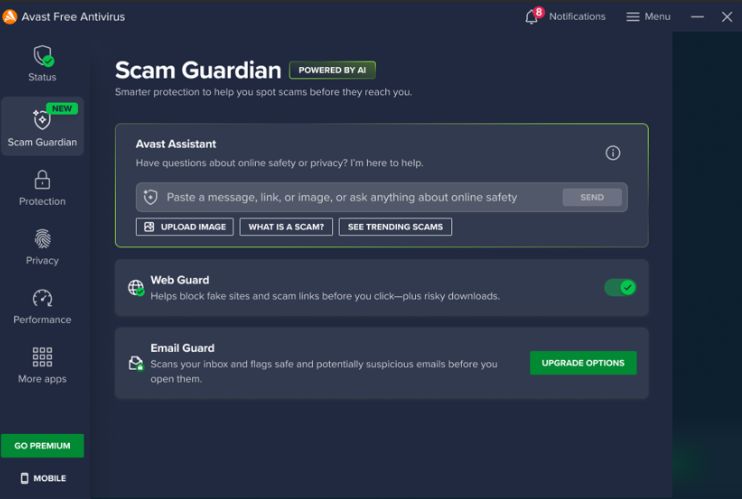Screen dimensions: 742x499
Task: Click the Go Premium button
Action: (42, 446)
